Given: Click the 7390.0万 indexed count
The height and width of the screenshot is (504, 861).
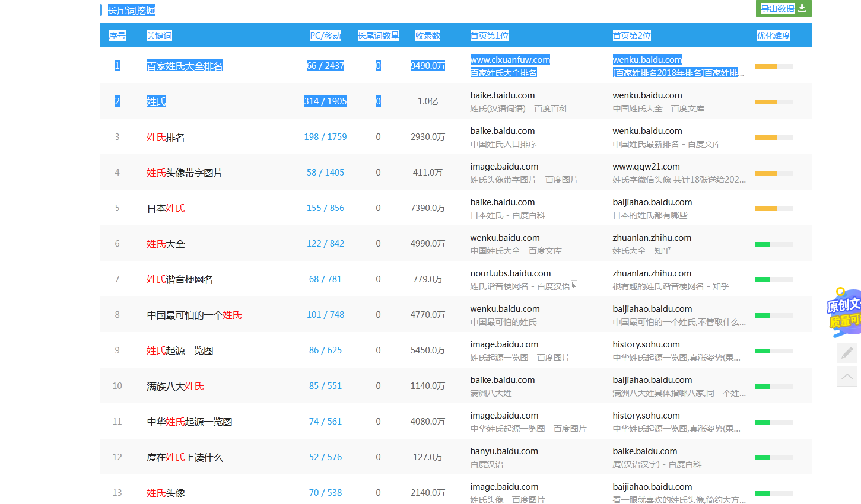Looking at the screenshot, I should 428,208.
